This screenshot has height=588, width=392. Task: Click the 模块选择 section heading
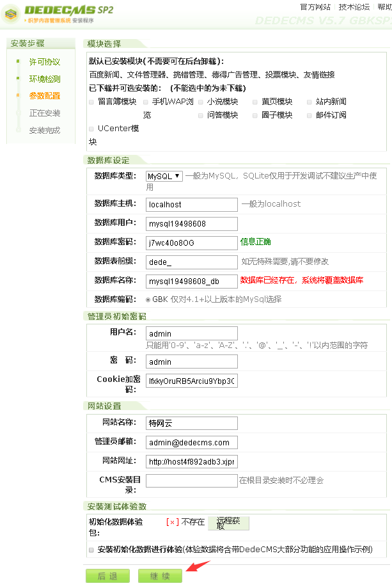(x=104, y=44)
